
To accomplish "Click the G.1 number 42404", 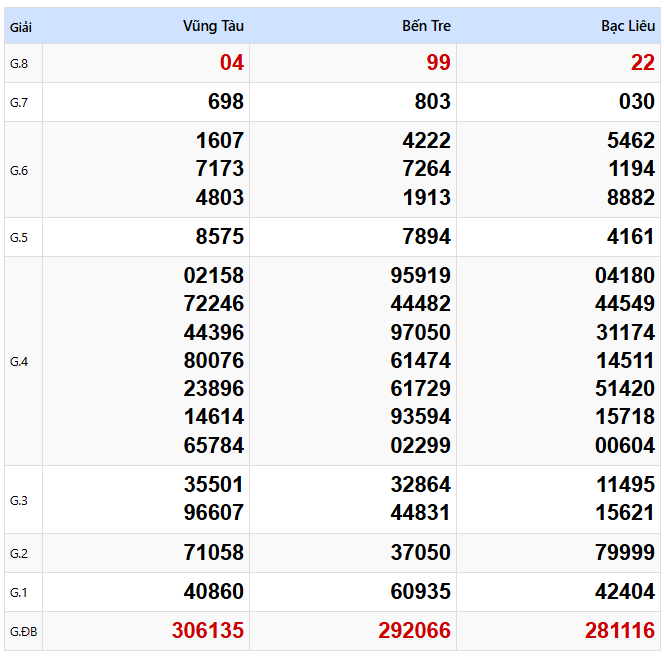I will coord(625,592).
